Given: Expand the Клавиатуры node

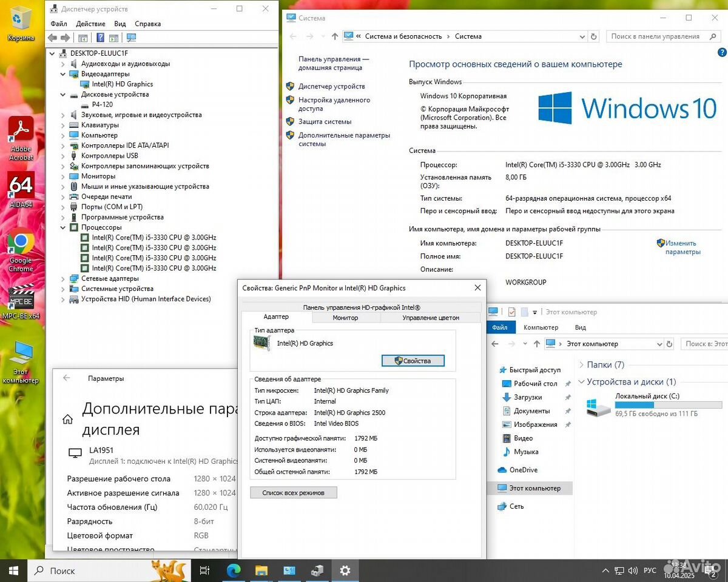Looking at the screenshot, I should click(x=63, y=125).
